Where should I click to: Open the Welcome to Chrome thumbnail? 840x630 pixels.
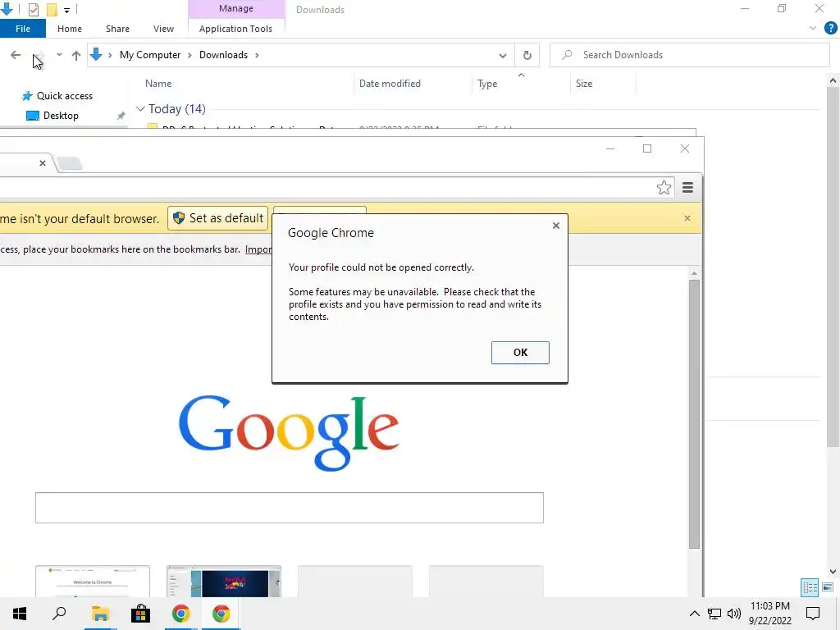(92, 582)
